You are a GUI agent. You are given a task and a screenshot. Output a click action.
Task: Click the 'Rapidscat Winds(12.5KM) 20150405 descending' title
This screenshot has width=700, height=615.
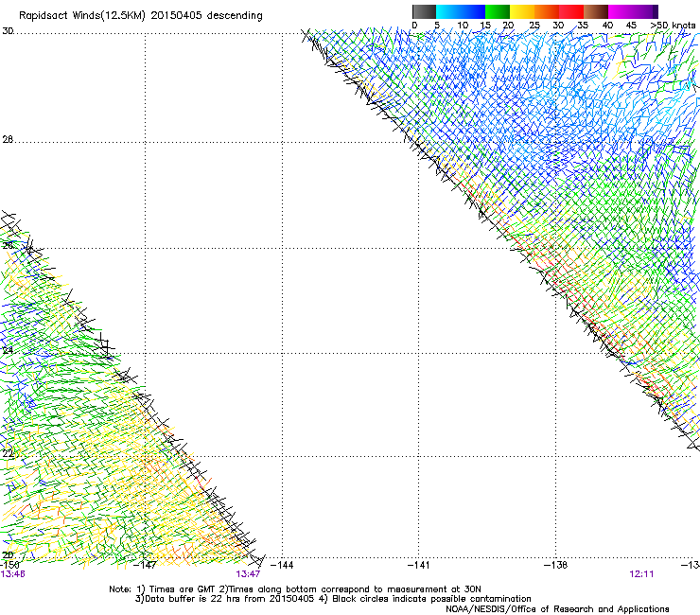pyautogui.click(x=141, y=16)
